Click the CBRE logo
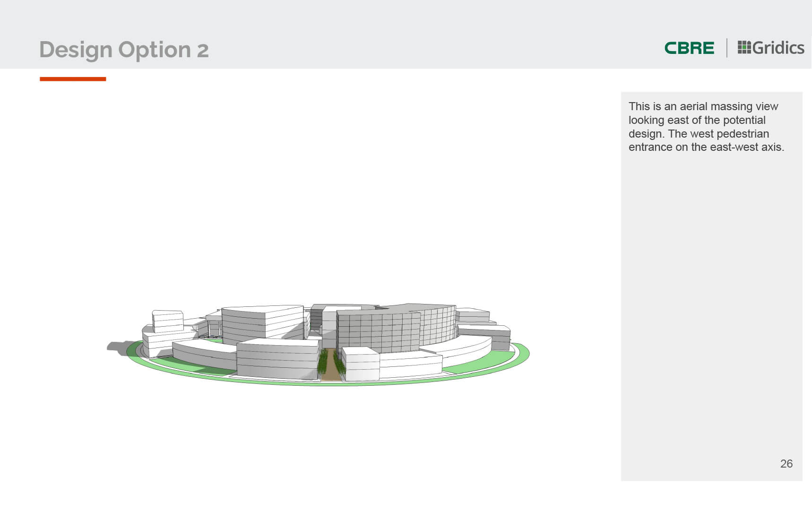 click(689, 48)
